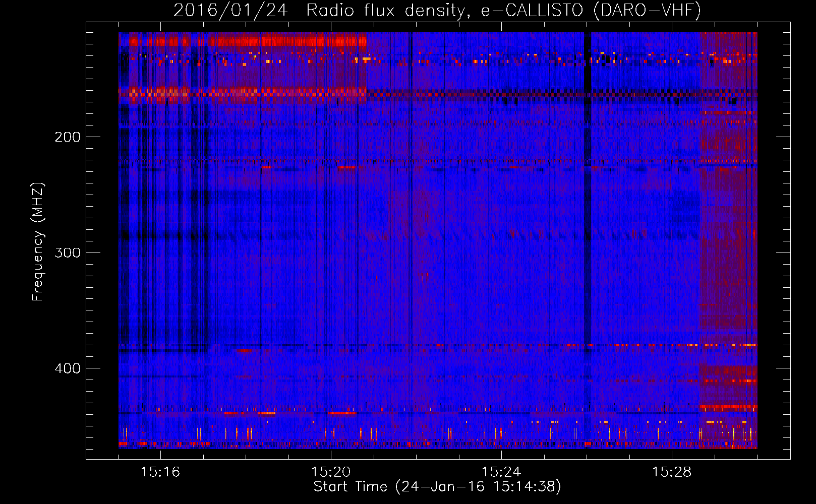
Task: Click the 15:28 time tick label
Action: [x=672, y=472]
